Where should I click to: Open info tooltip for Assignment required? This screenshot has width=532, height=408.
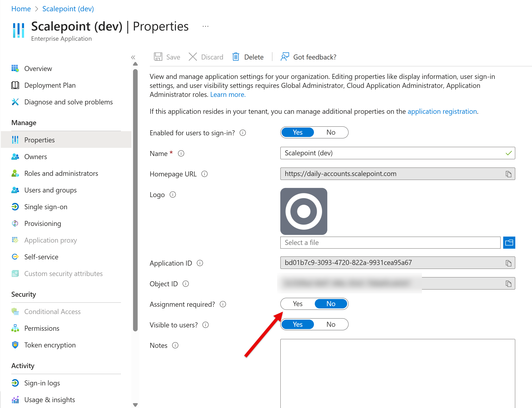[223, 304]
